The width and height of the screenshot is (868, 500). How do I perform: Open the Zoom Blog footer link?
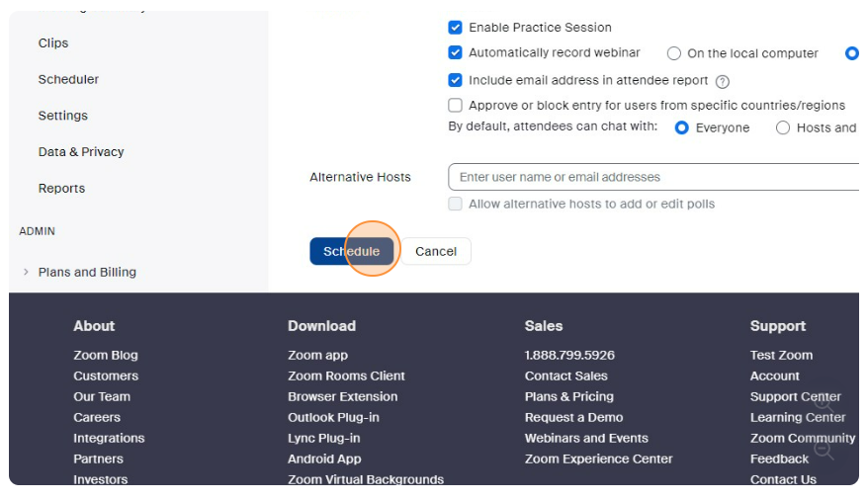coord(106,355)
